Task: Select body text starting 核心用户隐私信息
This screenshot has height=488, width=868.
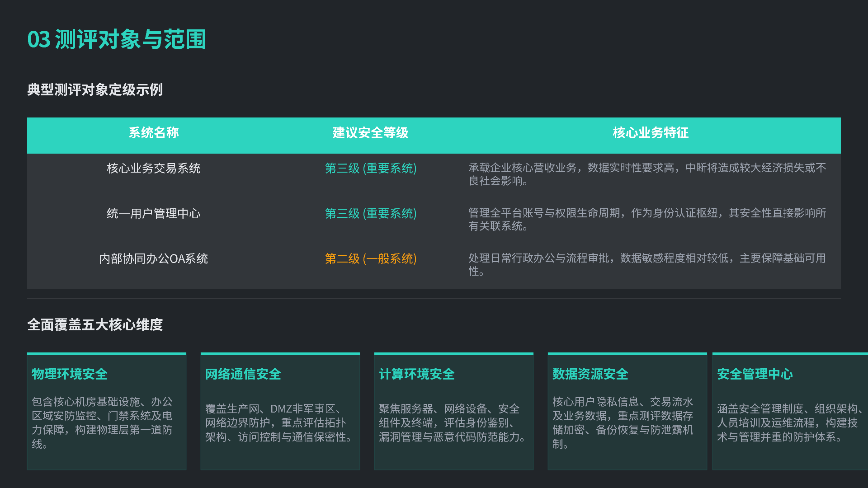Action: click(623, 423)
